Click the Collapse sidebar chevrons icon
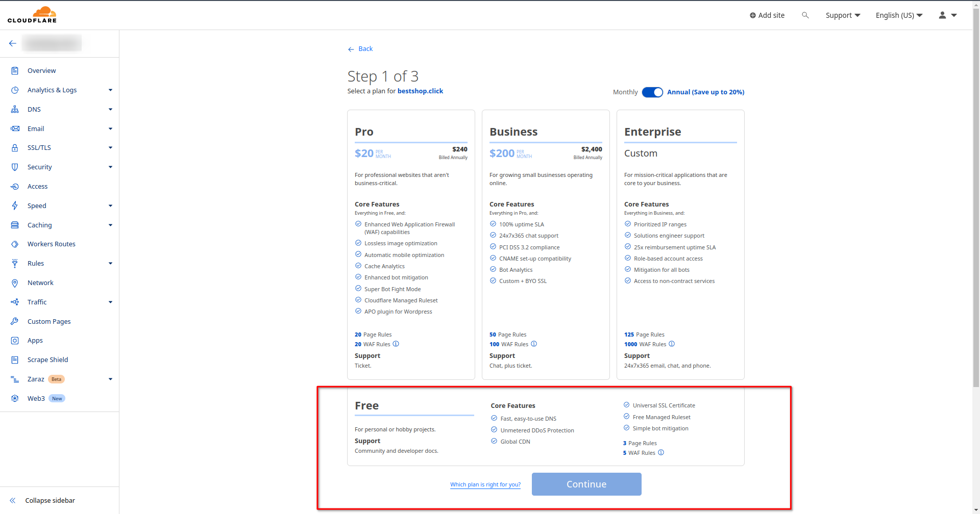 (13, 501)
